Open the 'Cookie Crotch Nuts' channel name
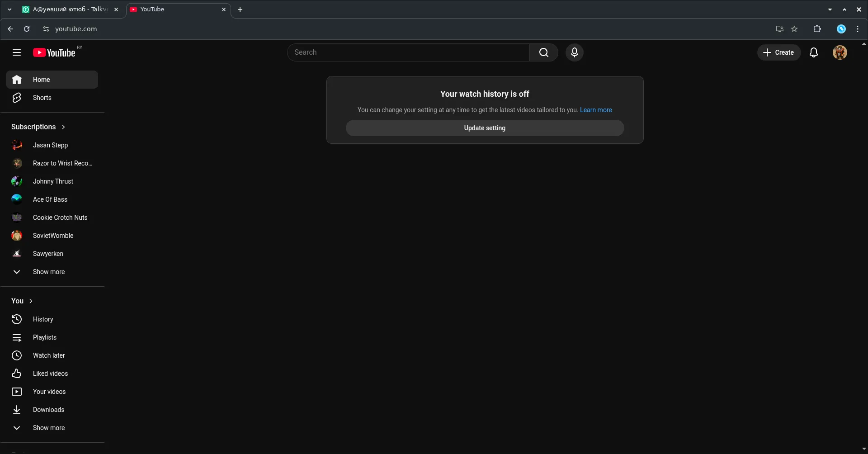Screen dimensions: 868x454 pyautogui.click(x=60, y=218)
